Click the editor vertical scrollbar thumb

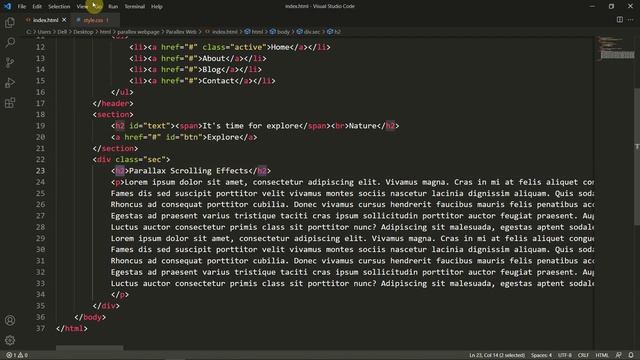(x=637, y=156)
